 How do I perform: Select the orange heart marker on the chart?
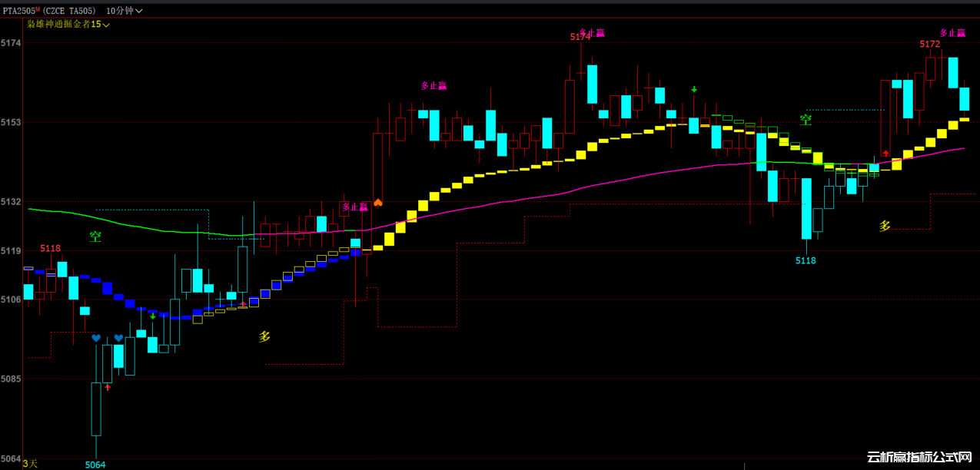(377, 203)
